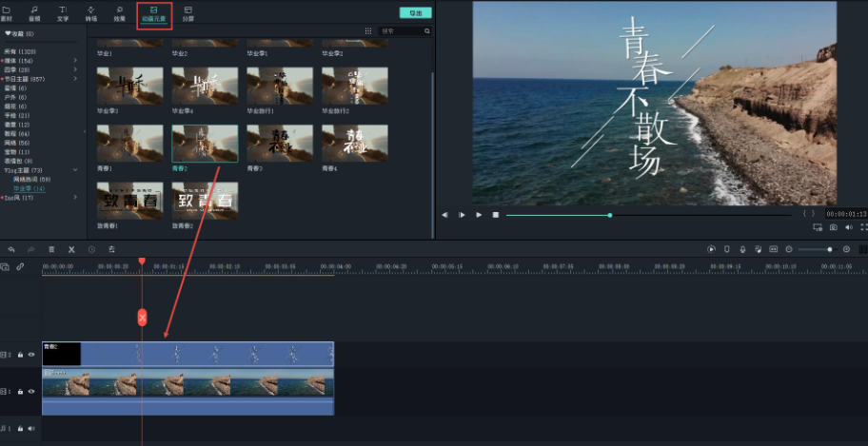The height and width of the screenshot is (446, 868).
Task: Click the render preview icon
Action: 711,249
